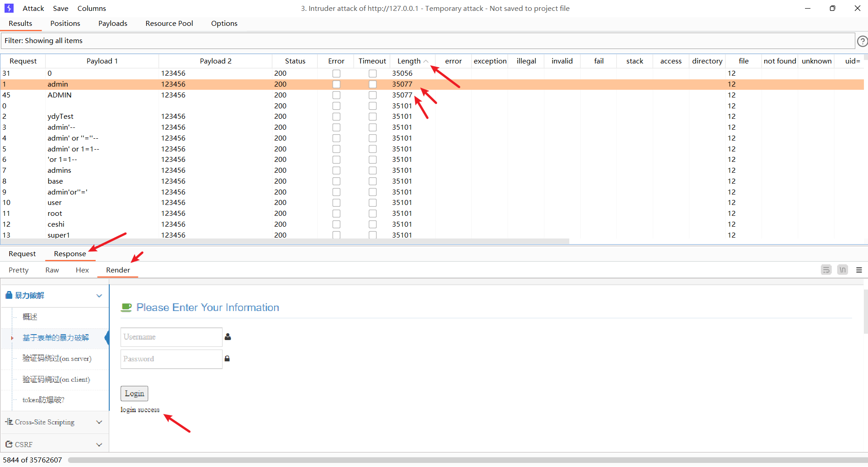
Task: Expand the CSRF sidebar section
Action: tap(99, 445)
